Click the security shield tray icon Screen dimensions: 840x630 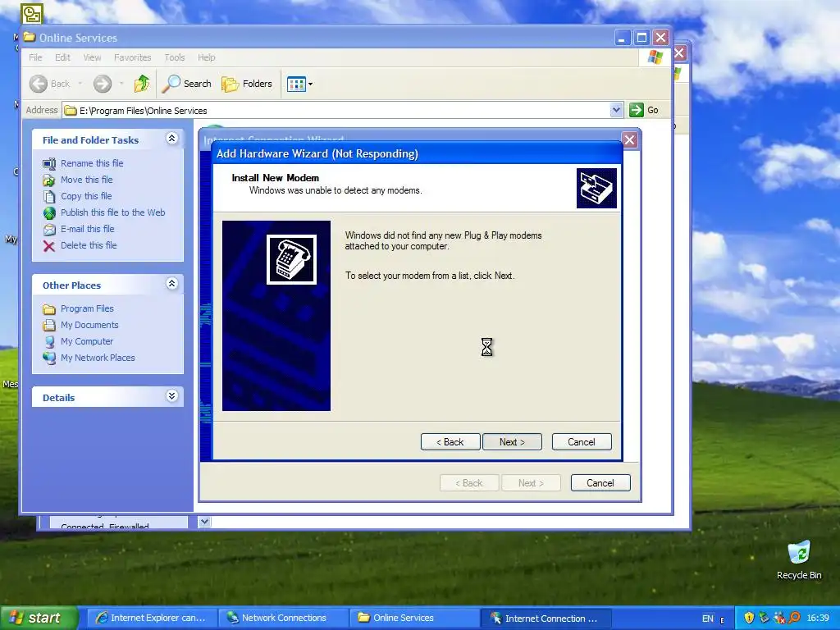(x=749, y=619)
